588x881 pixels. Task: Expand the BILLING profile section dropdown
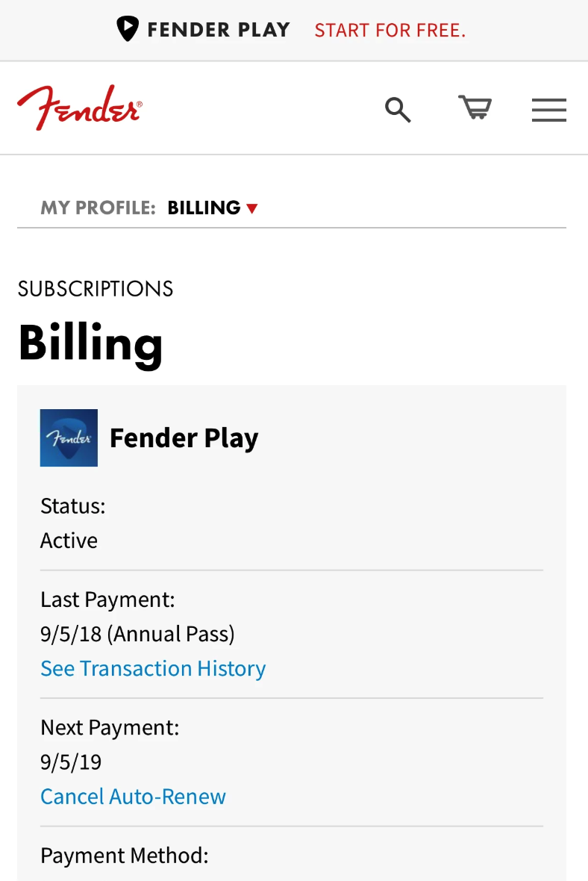click(204, 208)
